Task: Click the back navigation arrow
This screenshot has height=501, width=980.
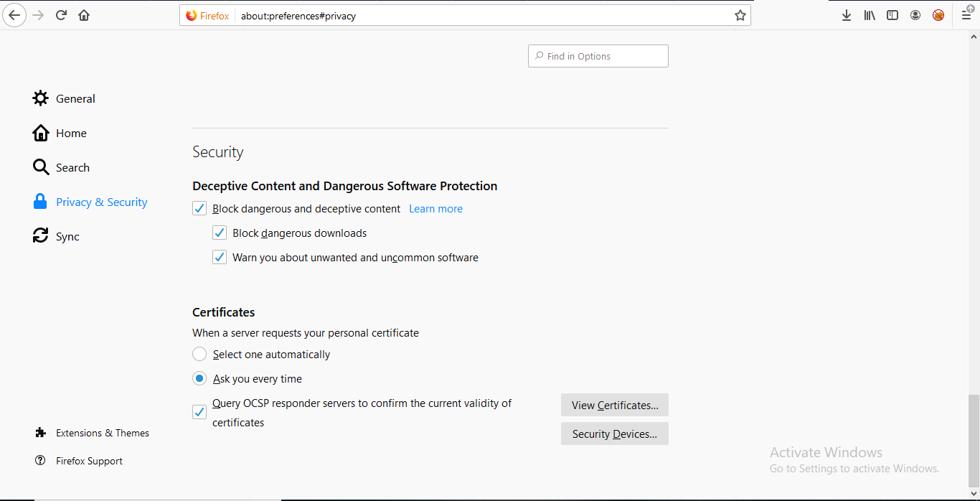Action: [14, 15]
